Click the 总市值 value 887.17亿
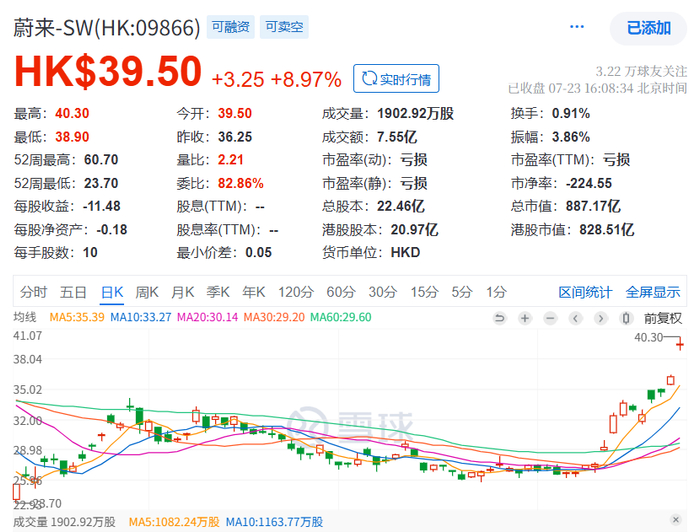Viewport: 700px width, 532px height. [x=593, y=206]
